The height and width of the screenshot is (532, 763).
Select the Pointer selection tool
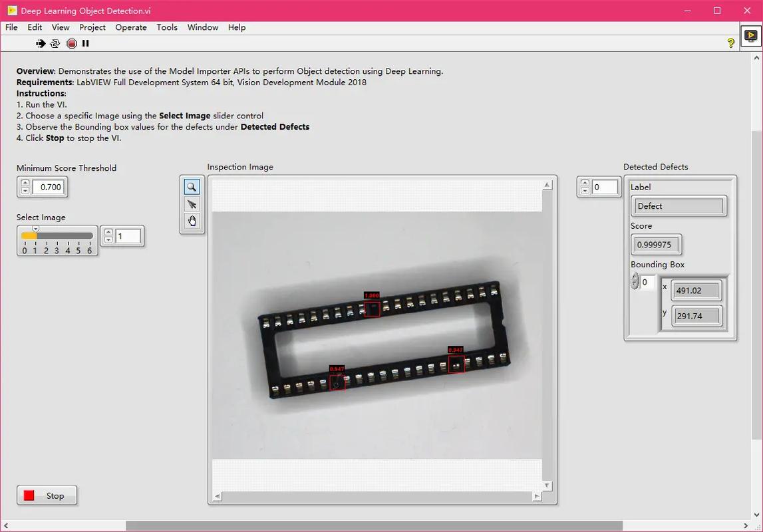192,204
